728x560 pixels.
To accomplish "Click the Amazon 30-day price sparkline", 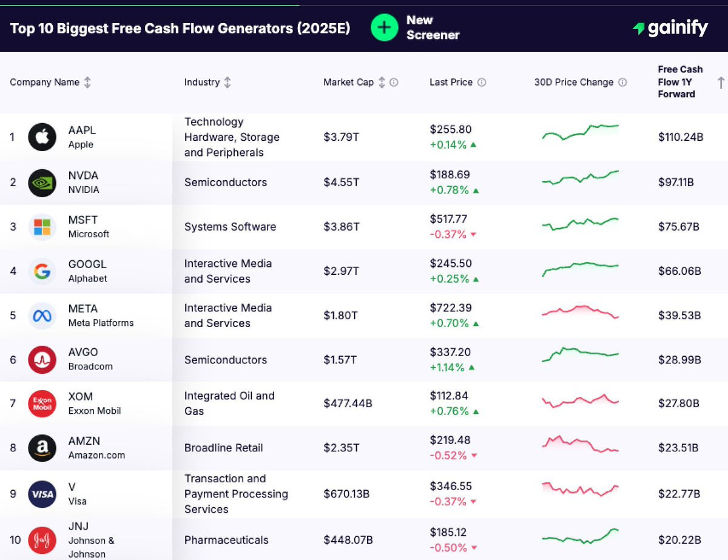I will pyautogui.click(x=580, y=444).
